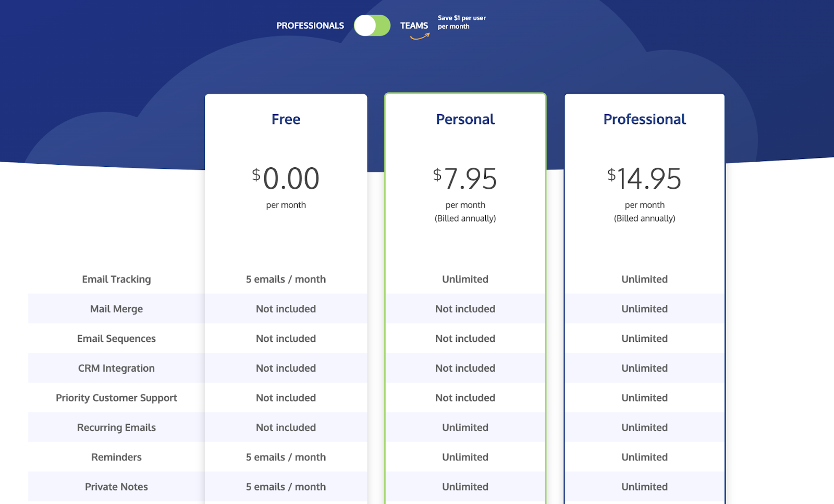
Task: Click the CRM Integration feature label
Action: (116, 368)
